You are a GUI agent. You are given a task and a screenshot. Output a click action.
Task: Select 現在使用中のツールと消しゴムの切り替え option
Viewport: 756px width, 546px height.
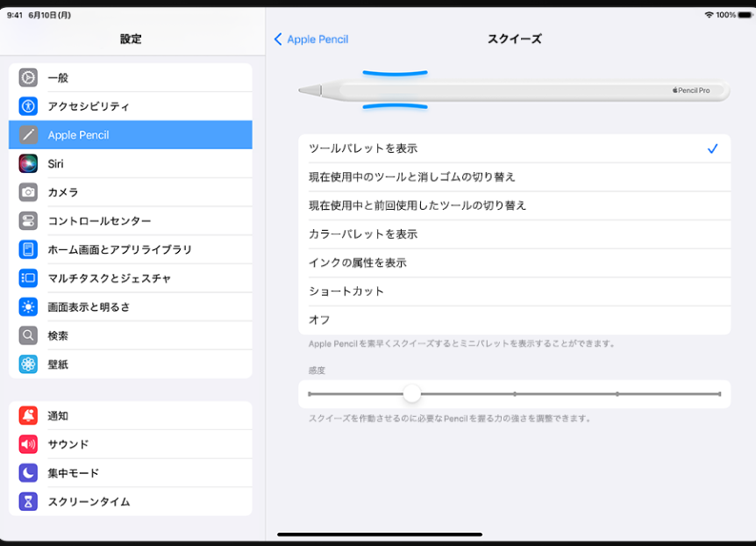(x=515, y=177)
